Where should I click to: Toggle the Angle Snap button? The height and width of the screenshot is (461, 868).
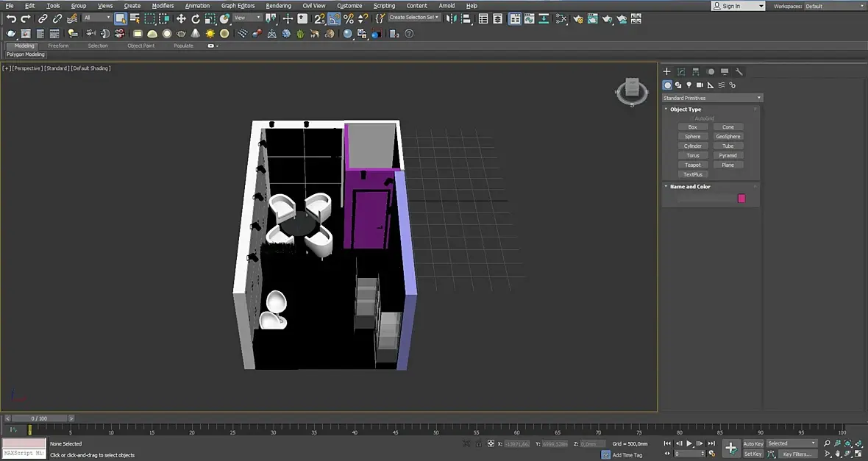(x=334, y=18)
